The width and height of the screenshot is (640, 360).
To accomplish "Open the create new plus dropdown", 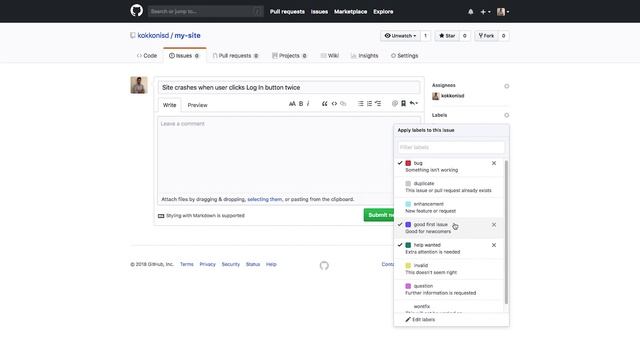I will 485,12.
